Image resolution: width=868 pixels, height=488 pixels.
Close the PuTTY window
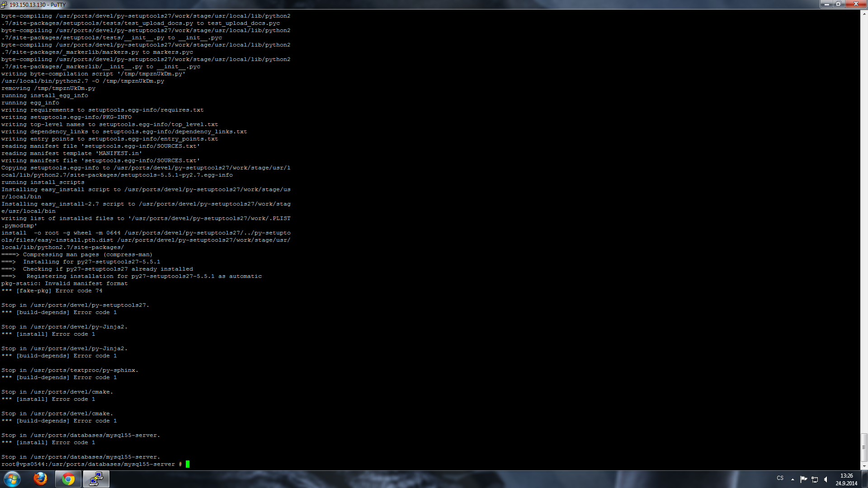[856, 4]
